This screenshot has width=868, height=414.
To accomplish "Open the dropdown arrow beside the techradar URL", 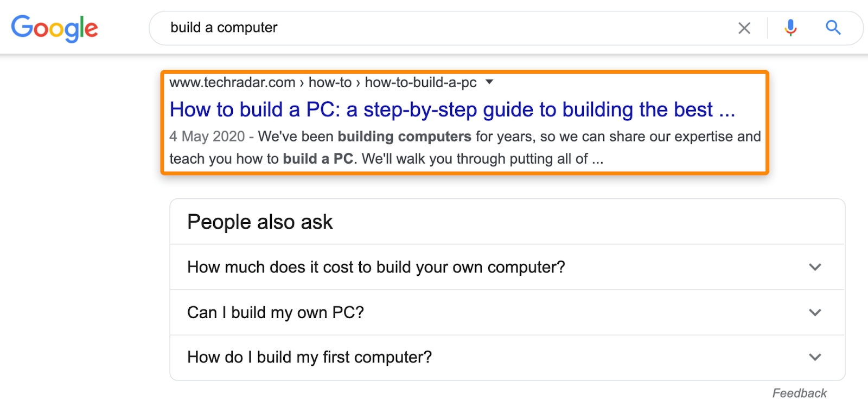I will [x=489, y=82].
